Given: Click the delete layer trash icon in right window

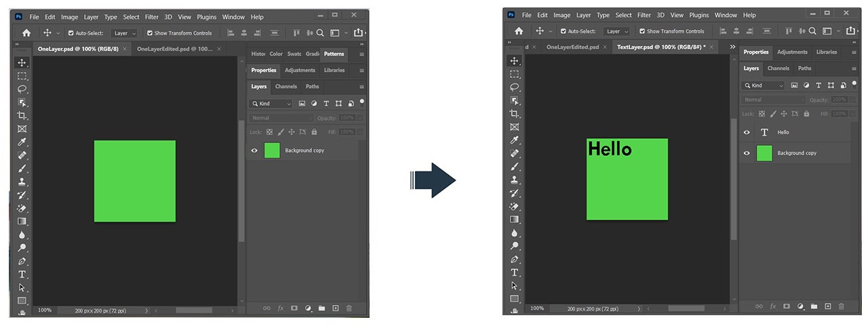Looking at the screenshot, I should [x=842, y=306].
